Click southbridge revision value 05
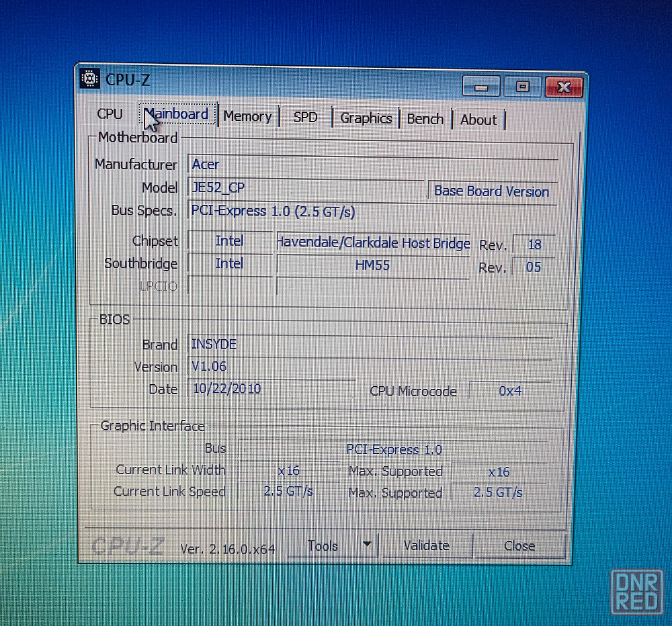This screenshot has height=626, width=672. 534,267
